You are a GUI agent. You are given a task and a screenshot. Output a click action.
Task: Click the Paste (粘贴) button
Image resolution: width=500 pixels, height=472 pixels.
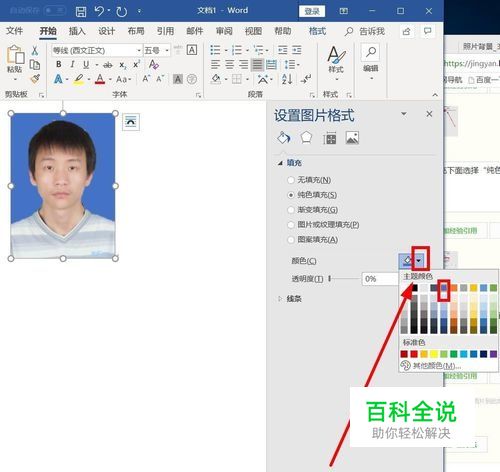(x=15, y=63)
